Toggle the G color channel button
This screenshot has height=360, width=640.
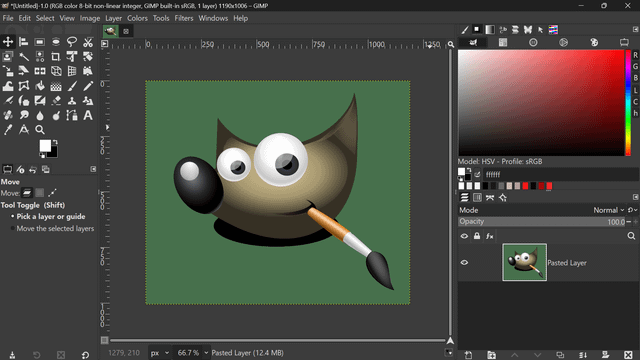pyautogui.click(x=635, y=66)
